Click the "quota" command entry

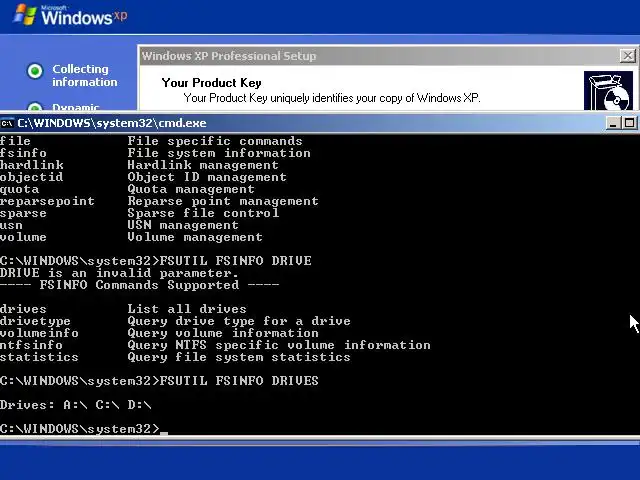click(20, 189)
